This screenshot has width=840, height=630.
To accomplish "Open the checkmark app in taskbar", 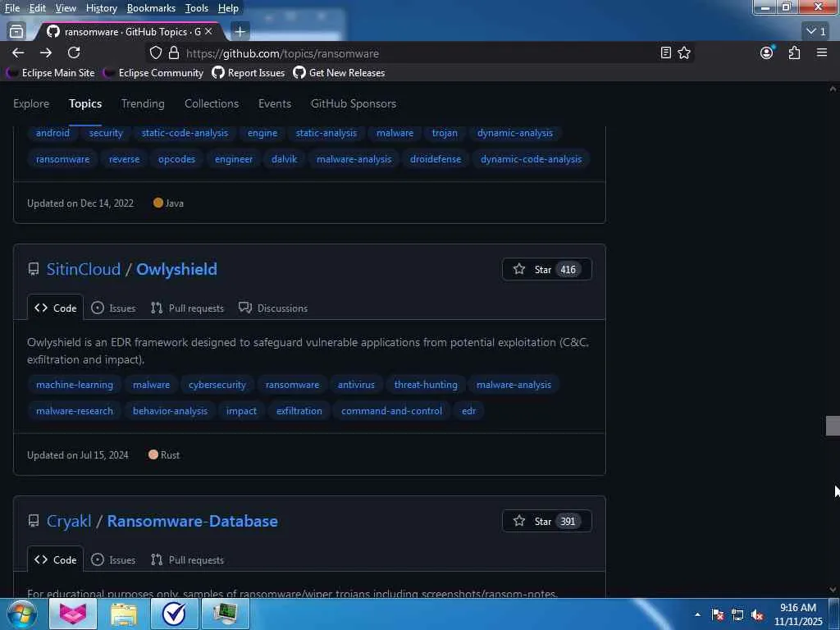I will pyautogui.click(x=174, y=614).
